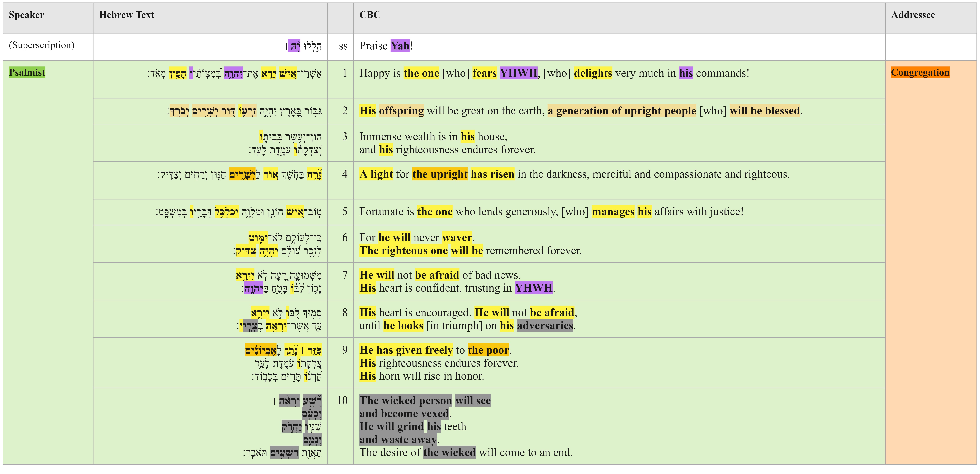Click verse number 8

click(345, 312)
